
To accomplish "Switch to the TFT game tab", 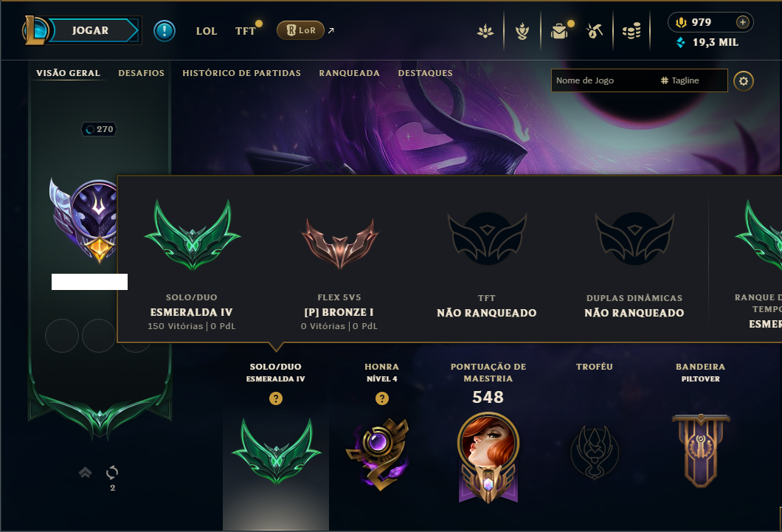I will pyautogui.click(x=246, y=31).
